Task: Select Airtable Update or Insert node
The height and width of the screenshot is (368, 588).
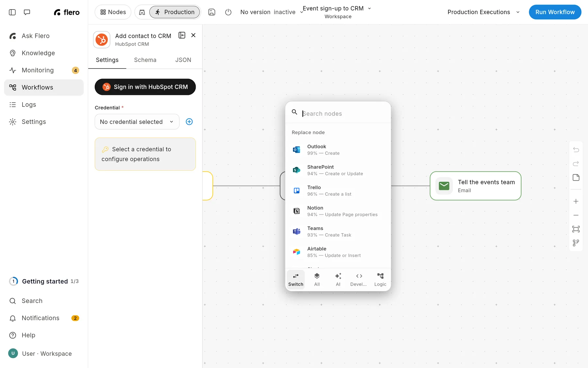Action: (x=338, y=252)
